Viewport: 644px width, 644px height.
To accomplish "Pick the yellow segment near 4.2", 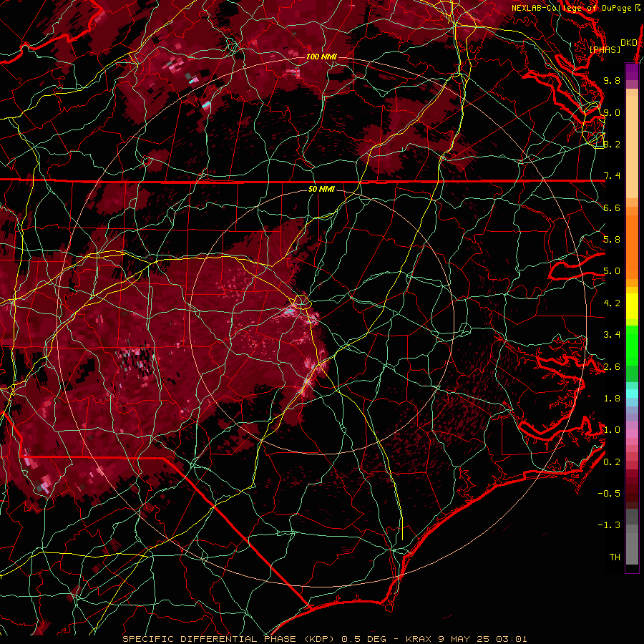I will coord(632,306).
